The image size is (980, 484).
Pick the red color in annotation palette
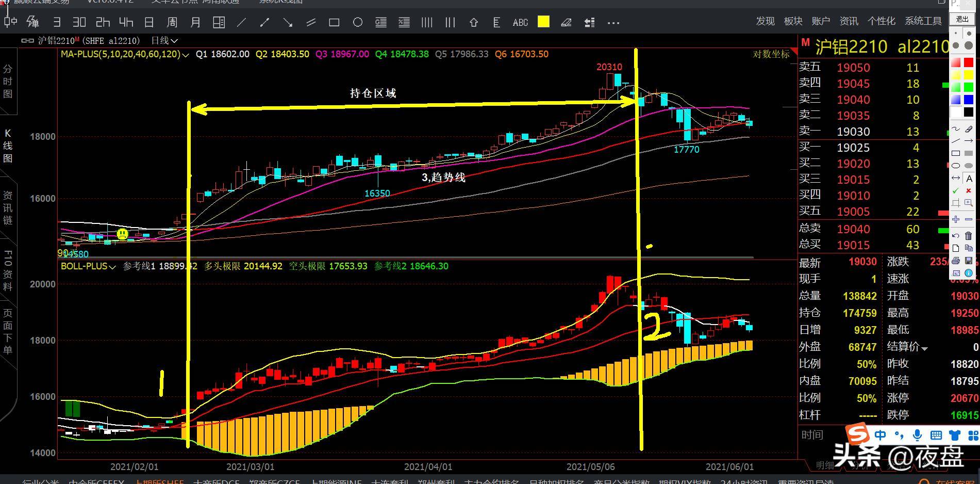coord(969,62)
